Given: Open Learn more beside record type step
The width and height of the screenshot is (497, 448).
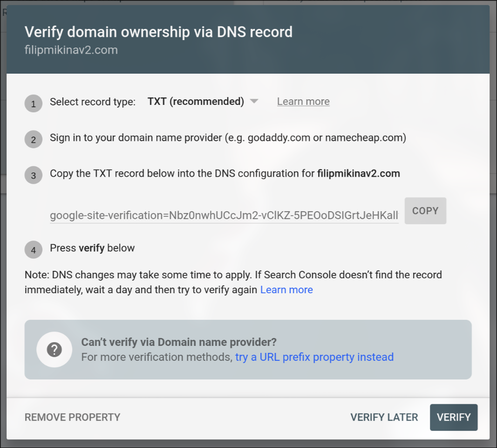Looking at the screenshot, I should click(303, 101).
